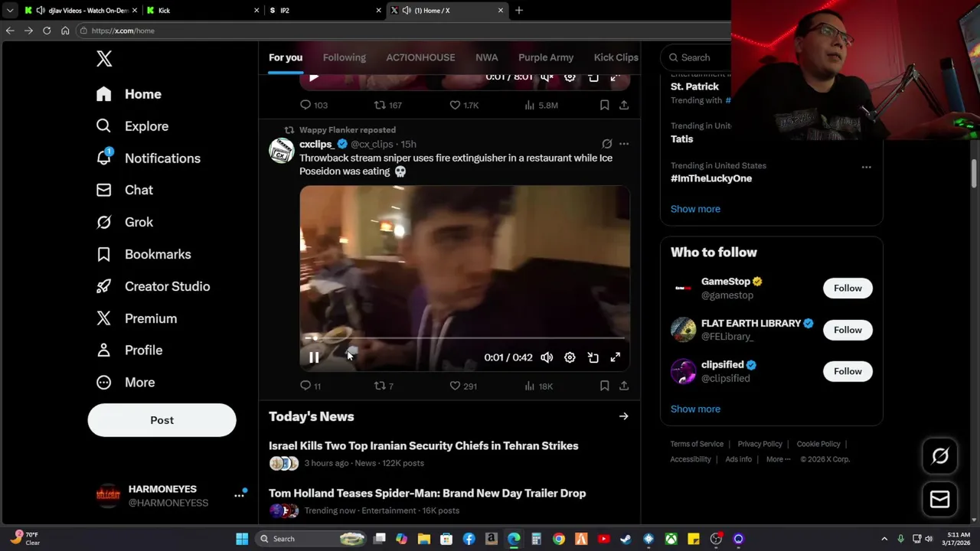Like the post with 1.7K likes

[464, 105]
